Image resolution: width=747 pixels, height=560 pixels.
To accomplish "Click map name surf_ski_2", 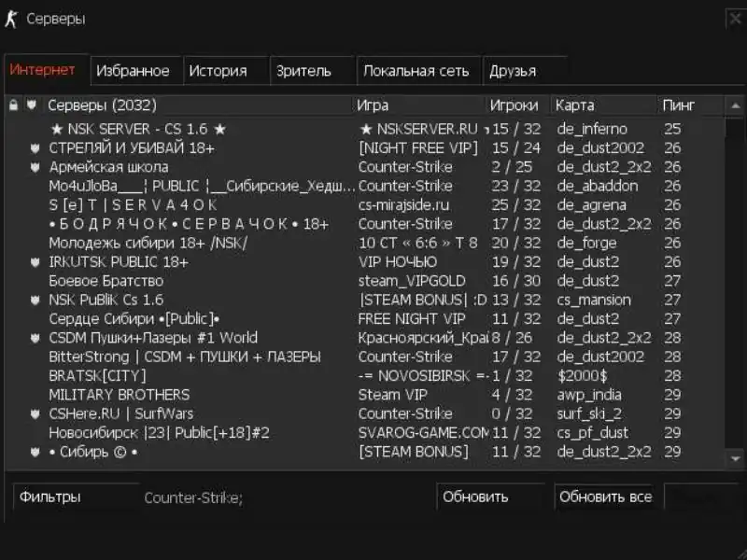I will (x=589, y=414).
